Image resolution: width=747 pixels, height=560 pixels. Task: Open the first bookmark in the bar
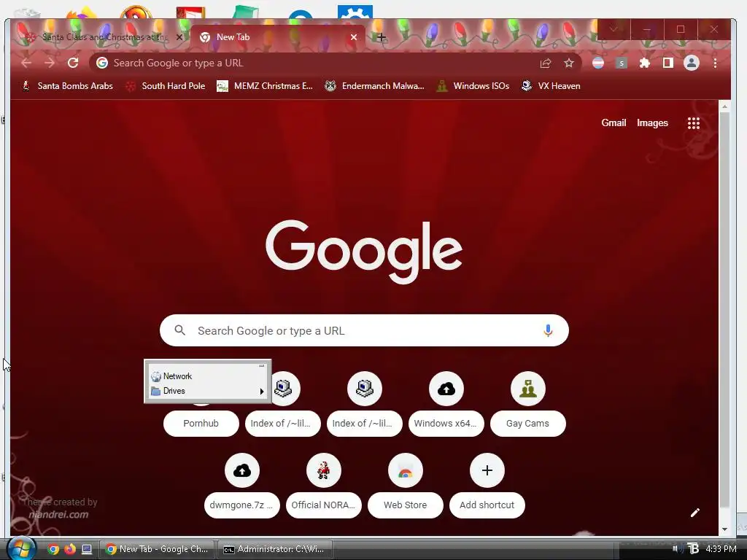68,86
